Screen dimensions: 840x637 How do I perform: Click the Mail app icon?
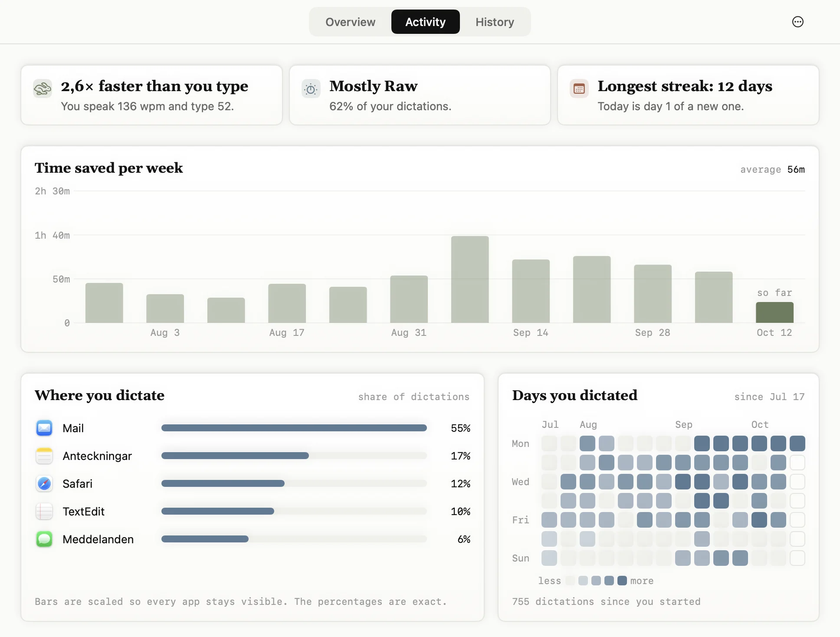point(44,428)
